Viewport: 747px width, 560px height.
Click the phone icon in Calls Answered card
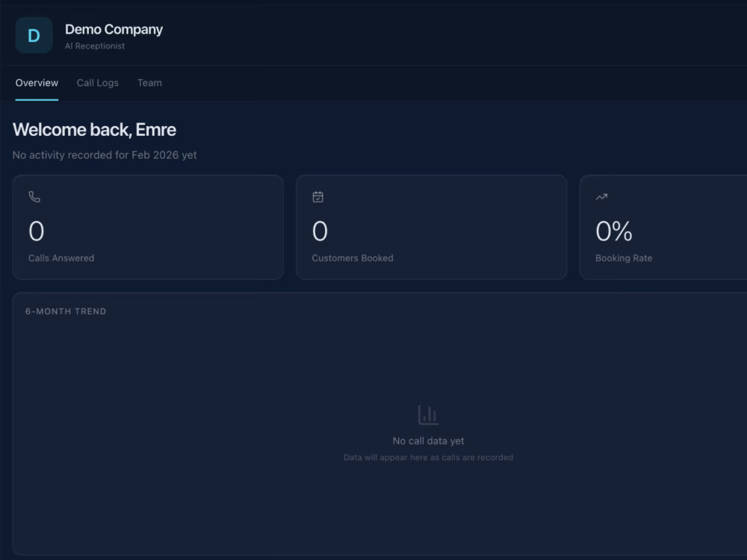point(34,196)
